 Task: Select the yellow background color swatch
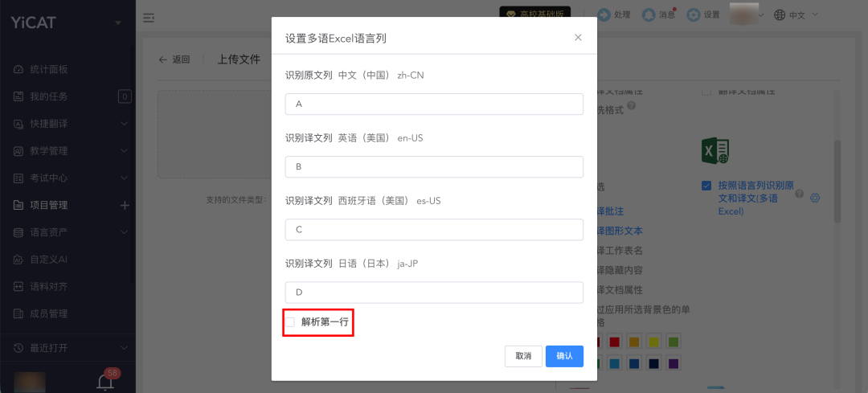(653, 342)
